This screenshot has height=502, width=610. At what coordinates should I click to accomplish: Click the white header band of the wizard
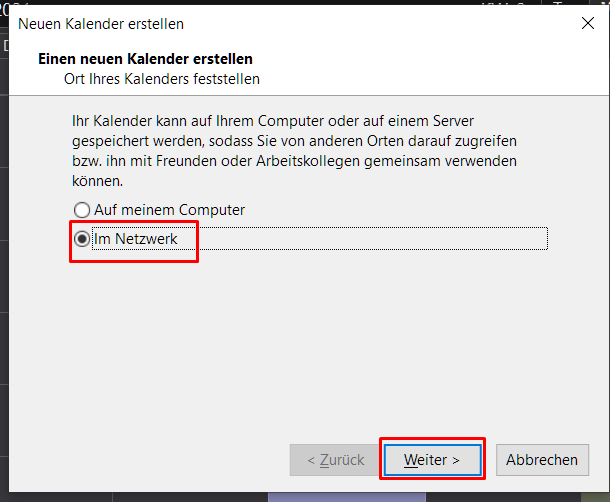tap(450, 68)
